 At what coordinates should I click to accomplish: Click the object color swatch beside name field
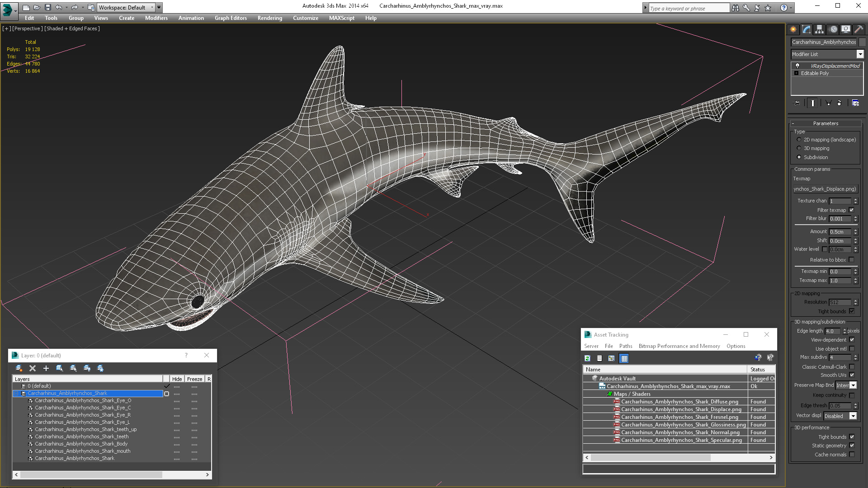pyautogui.click(x=862, y=42)
